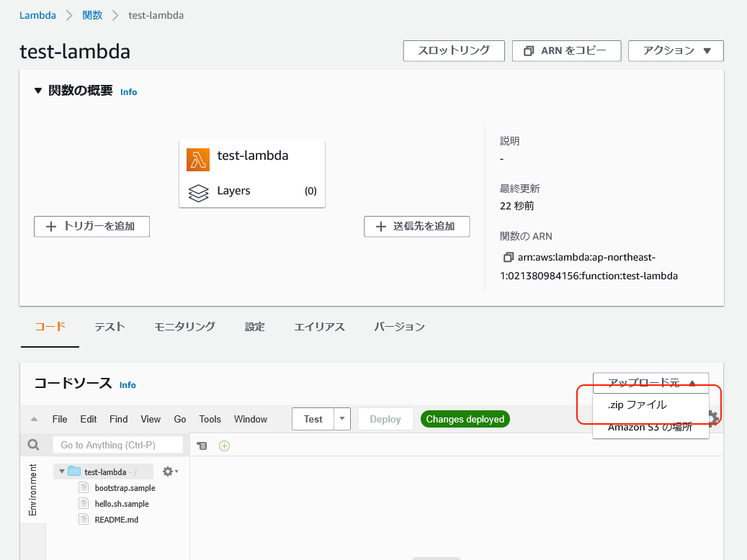The width and height of the screenshot is (747, 560).
Task: Close the アップロード元 dropdown
Action: click(x=650, y=382)
